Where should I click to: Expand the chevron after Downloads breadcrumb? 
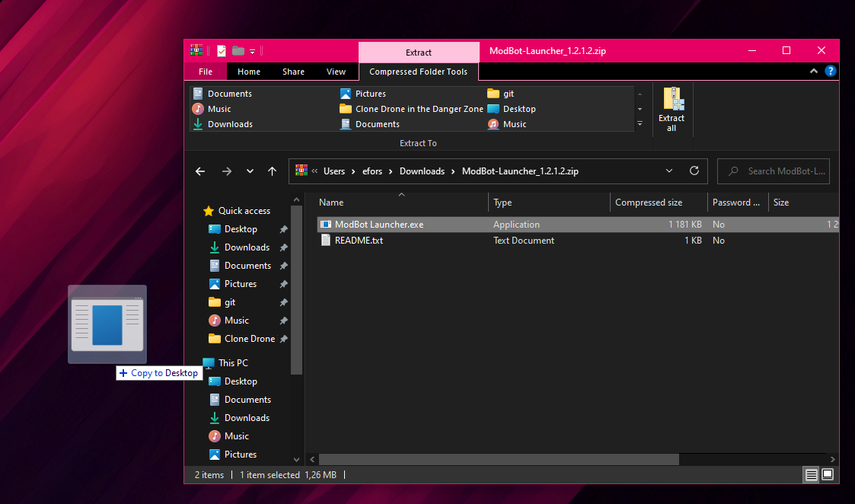pyautogui.click(x=453, y=171)
